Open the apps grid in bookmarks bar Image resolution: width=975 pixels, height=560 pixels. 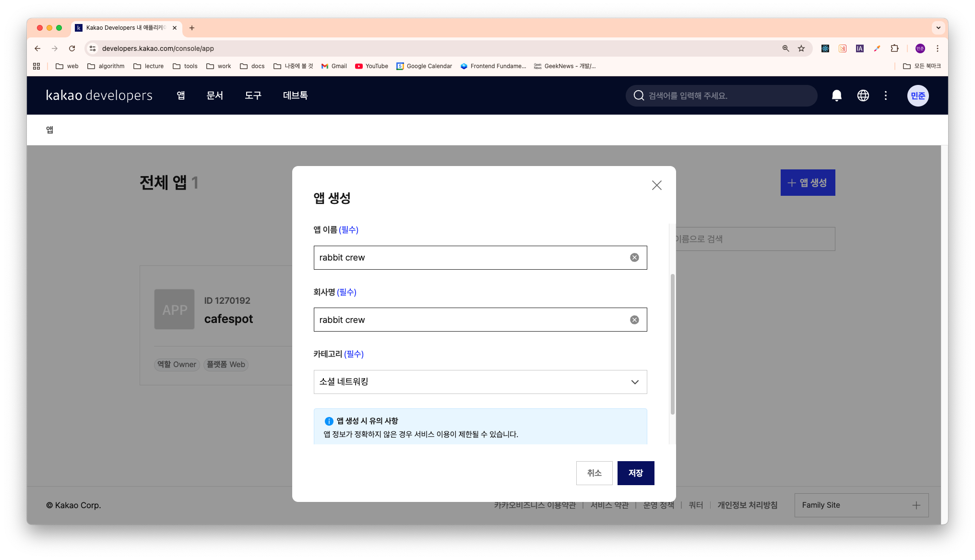[x=36, y=66]
